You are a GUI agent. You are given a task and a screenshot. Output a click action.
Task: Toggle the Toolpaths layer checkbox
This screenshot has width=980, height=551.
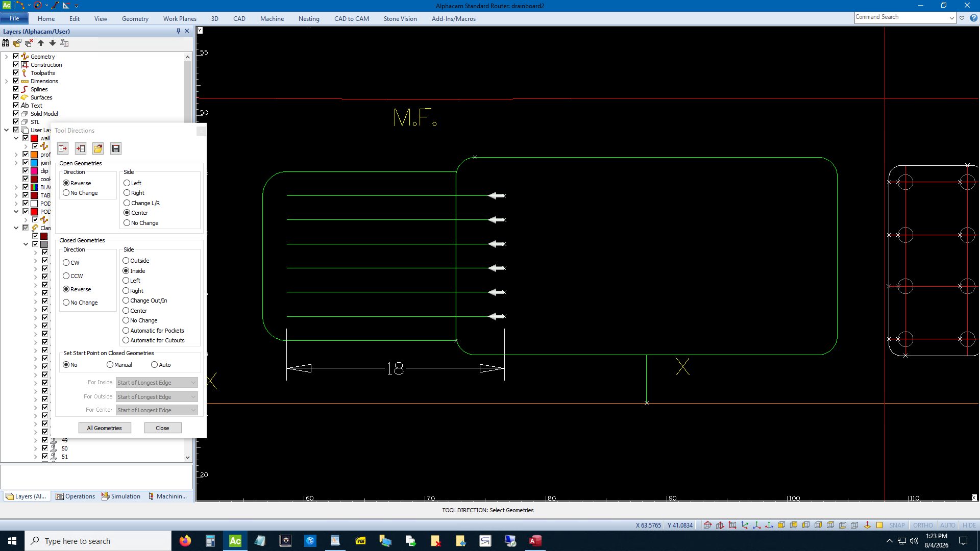(x=16, y=73)
